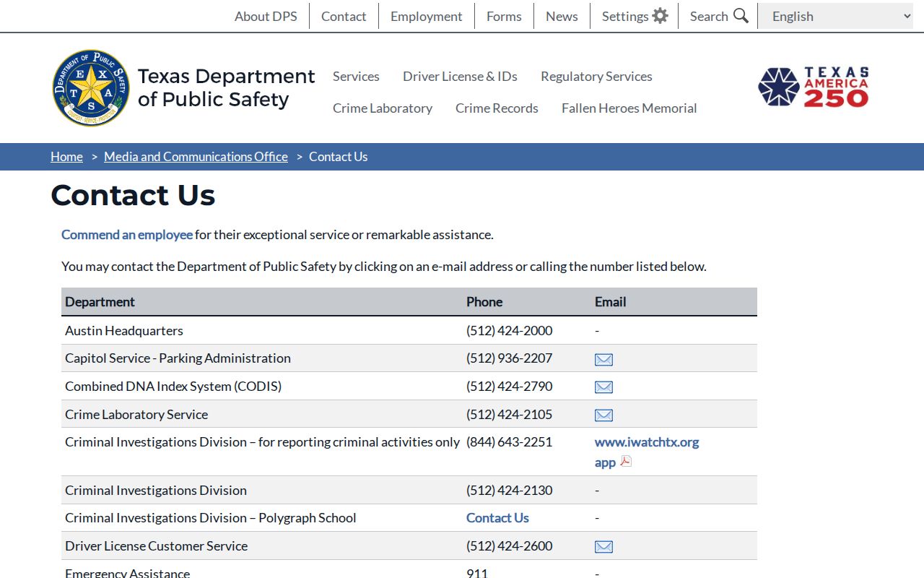Select Capitol Service phone (512) 936-2207
Image resolution: width=924 pixels, height=578 pixels.
pos(510,358)
